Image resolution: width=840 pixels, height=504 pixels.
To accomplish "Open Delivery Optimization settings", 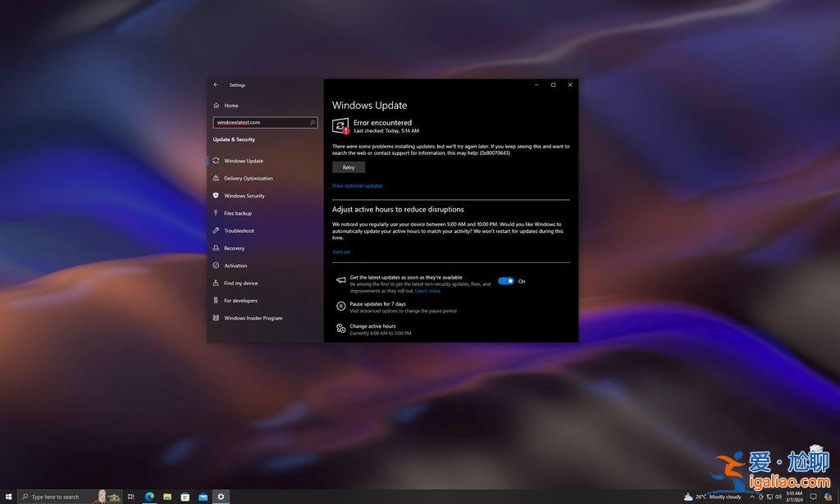I will (x=248, y=179).
